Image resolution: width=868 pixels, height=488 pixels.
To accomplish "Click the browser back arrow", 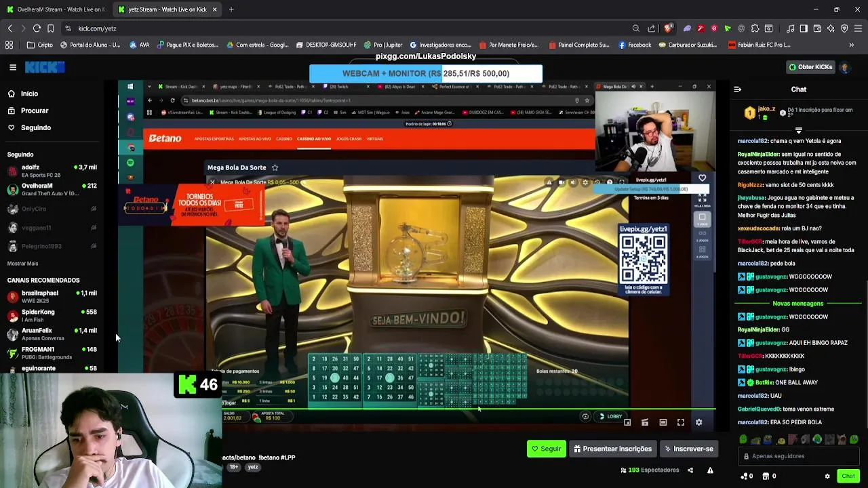I will pos(9,28).
